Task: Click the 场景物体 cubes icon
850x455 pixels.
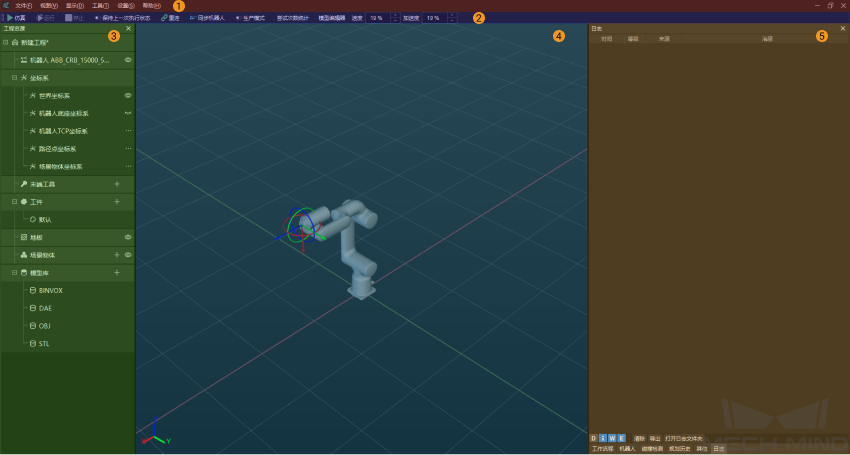Action: (x=24, y=255)
